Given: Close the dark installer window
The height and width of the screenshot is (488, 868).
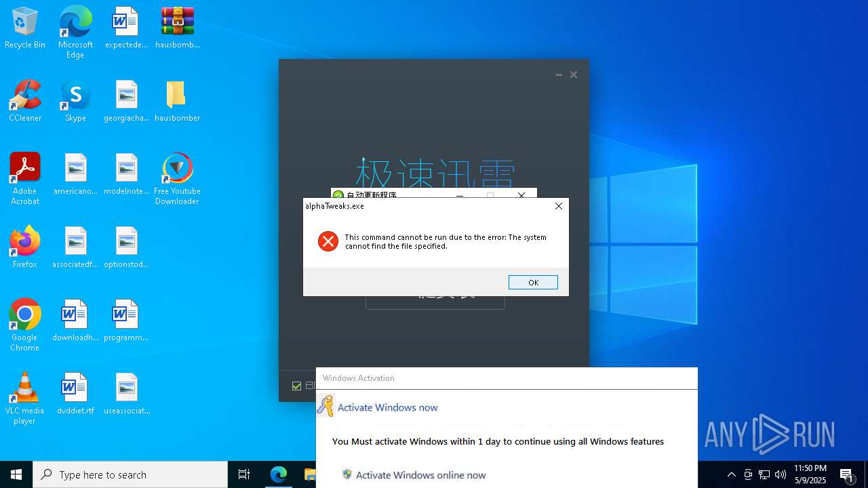Looking at the screenshot, I should [574, 75].
